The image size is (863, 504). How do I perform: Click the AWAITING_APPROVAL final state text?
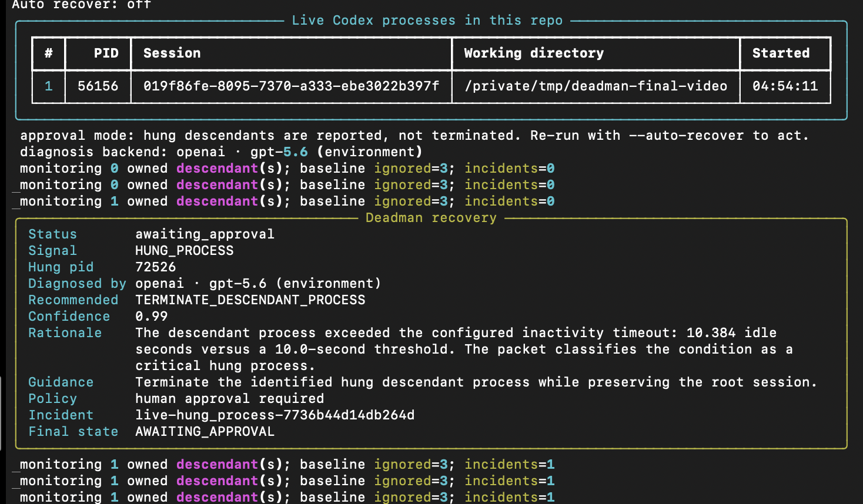click(x=205, y=431)
